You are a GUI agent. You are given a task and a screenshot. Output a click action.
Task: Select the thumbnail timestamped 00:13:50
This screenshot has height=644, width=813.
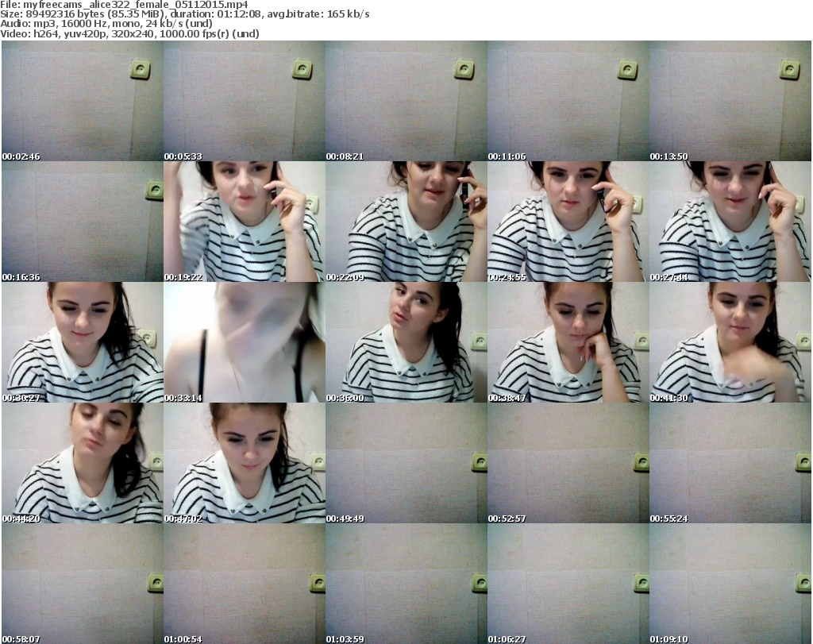pyautogui.click(x=730, y=101)
